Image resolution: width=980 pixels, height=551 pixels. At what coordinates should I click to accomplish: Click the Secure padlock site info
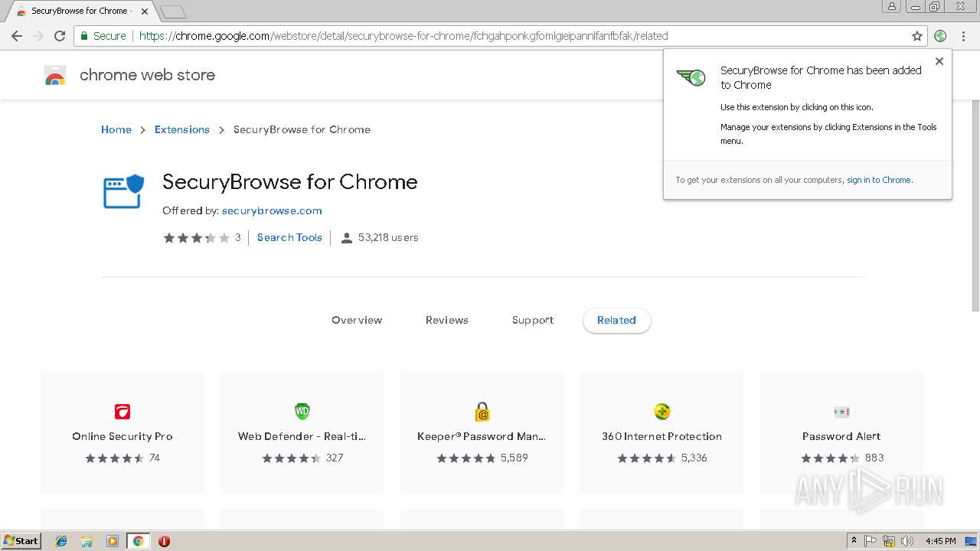(103, 36)
